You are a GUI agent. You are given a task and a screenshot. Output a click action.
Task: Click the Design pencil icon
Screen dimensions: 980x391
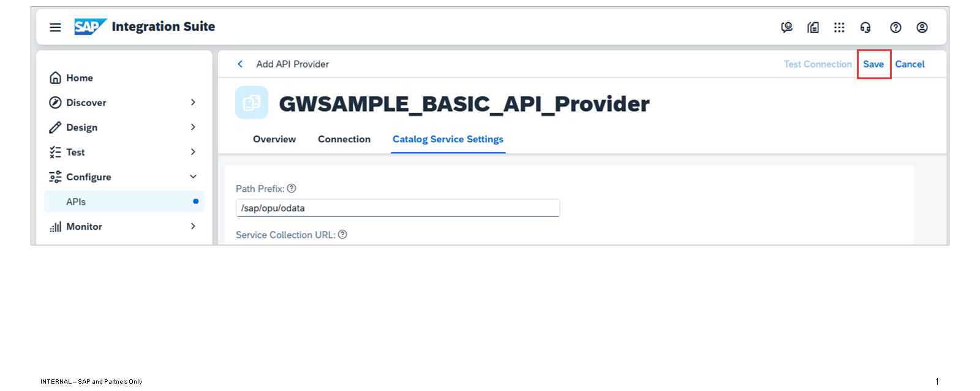[55, 127]
